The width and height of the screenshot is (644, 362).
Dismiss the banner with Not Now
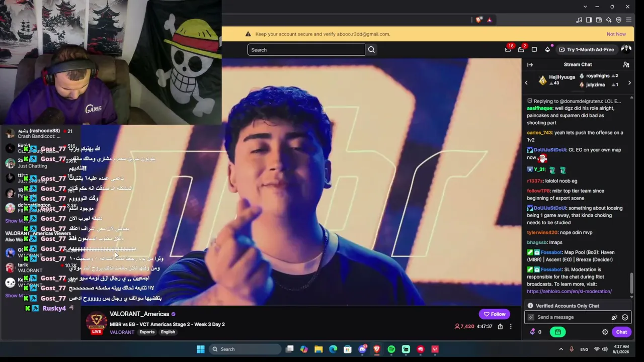[616, 34]
